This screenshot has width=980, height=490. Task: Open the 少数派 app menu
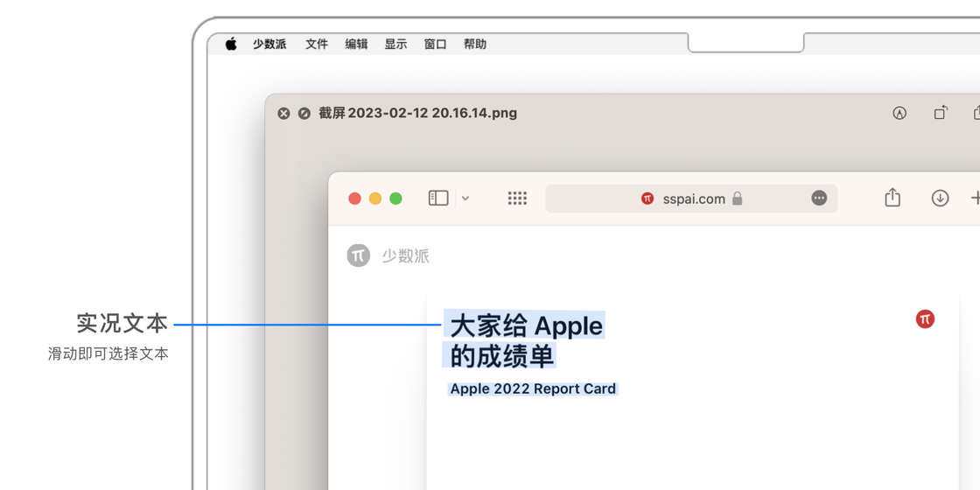[x=269, y=45]
